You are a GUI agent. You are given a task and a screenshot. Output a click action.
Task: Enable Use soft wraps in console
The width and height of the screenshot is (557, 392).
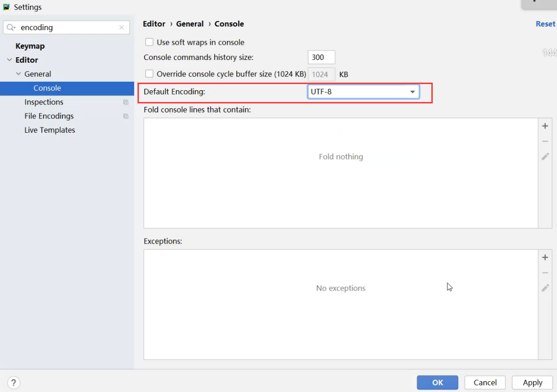[x=149, y=43]
